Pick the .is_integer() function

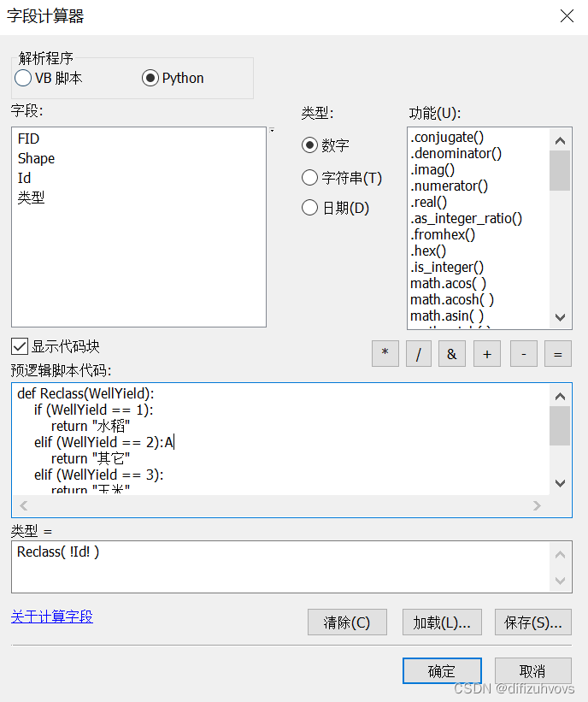[447, 268]
